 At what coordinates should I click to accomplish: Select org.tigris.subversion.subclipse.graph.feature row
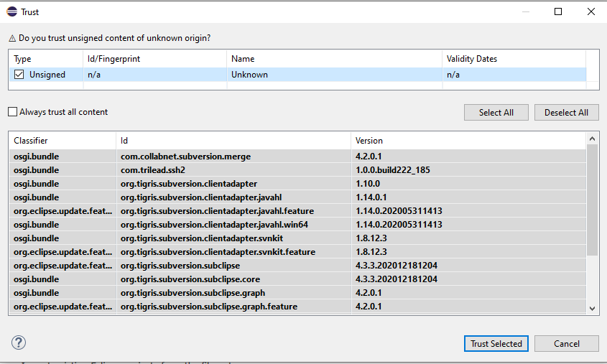(x=297, y=307)
